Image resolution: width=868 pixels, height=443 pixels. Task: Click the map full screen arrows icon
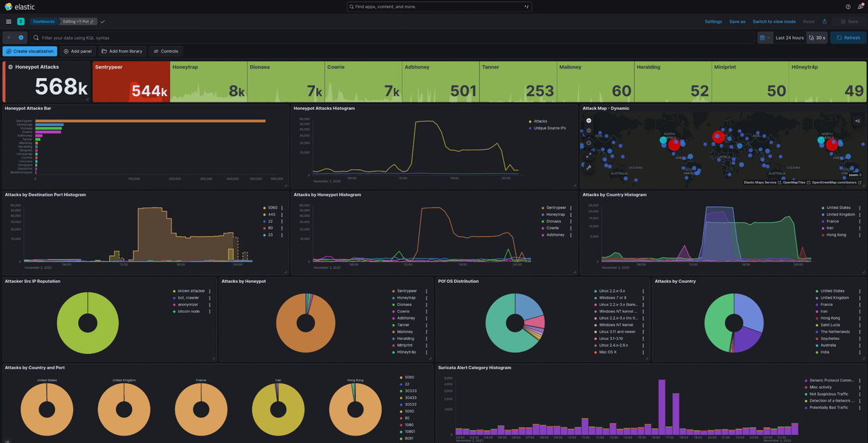[589, 155]
